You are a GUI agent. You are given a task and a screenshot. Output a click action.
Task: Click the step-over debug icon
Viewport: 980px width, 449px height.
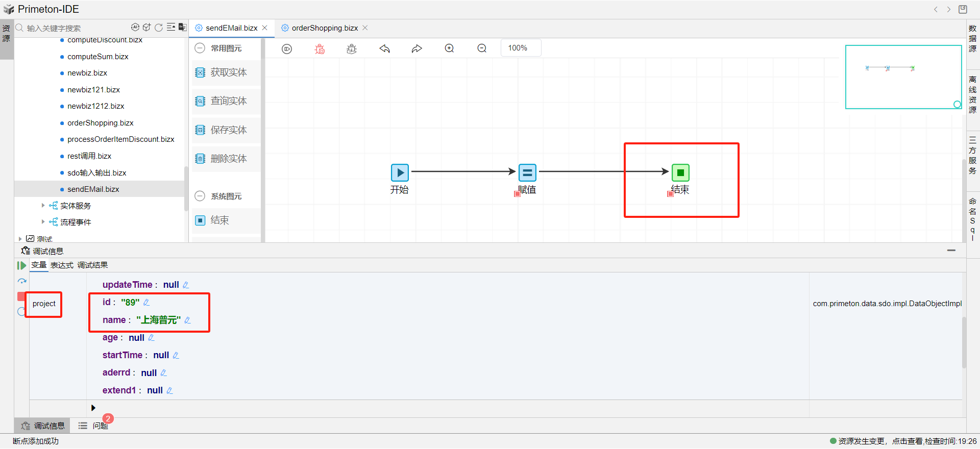point(22,281)
